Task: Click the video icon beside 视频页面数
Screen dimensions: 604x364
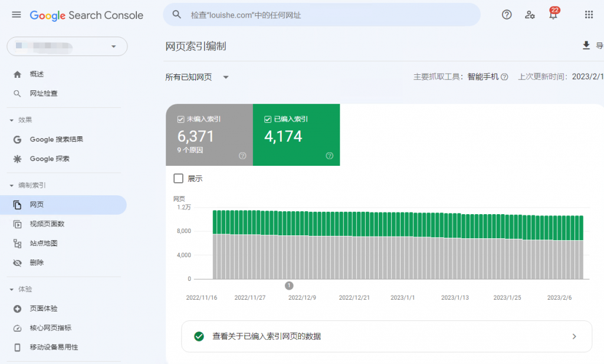Action: [17, 224]
